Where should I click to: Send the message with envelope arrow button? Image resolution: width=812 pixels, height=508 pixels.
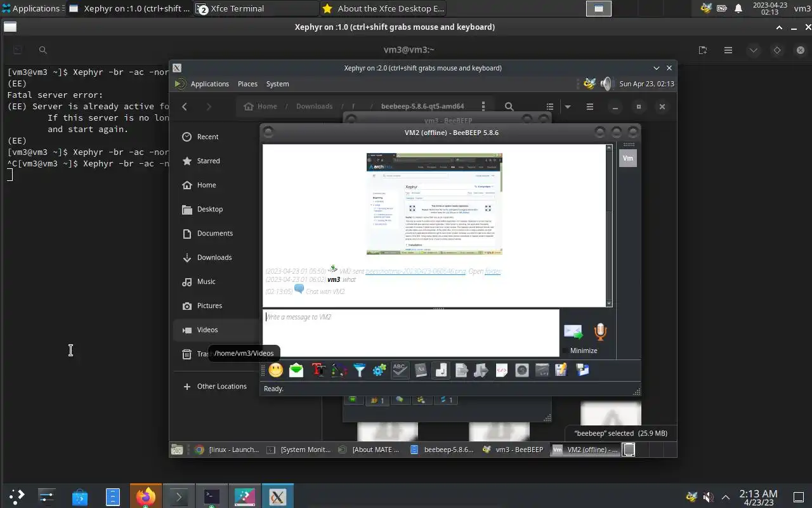[573, 331]
